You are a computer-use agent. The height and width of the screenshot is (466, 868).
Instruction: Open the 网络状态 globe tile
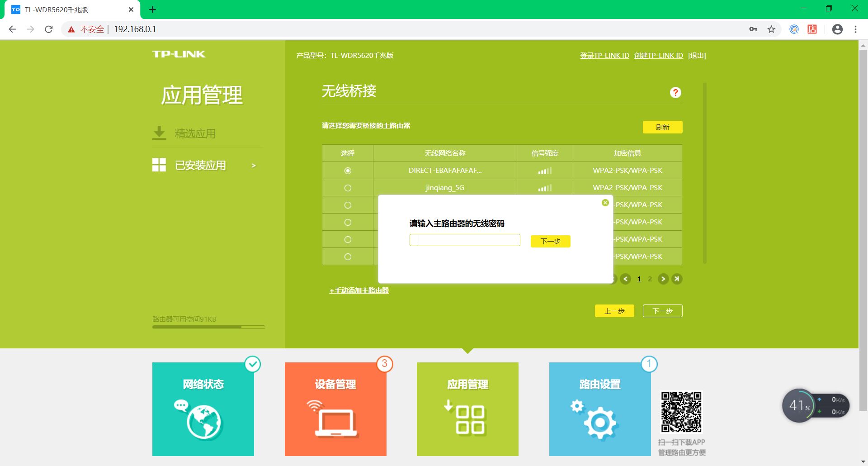(x=203, y=409)
